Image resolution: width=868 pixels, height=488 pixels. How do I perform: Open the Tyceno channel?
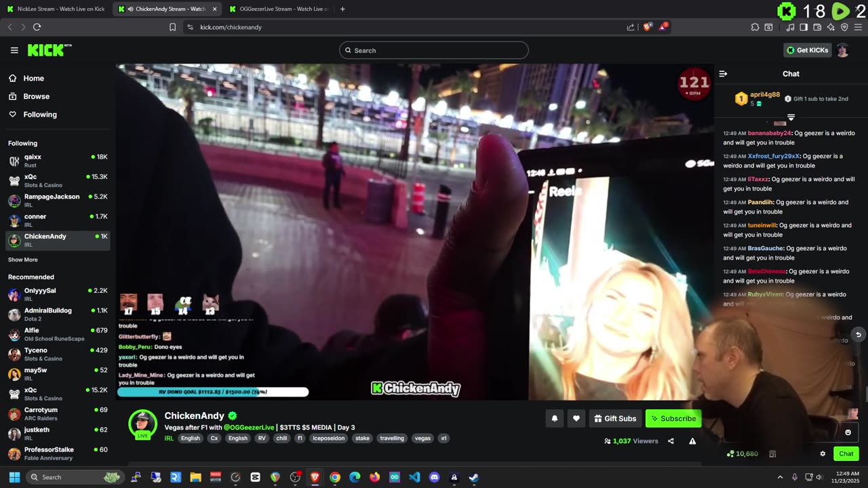coord(58,354)
